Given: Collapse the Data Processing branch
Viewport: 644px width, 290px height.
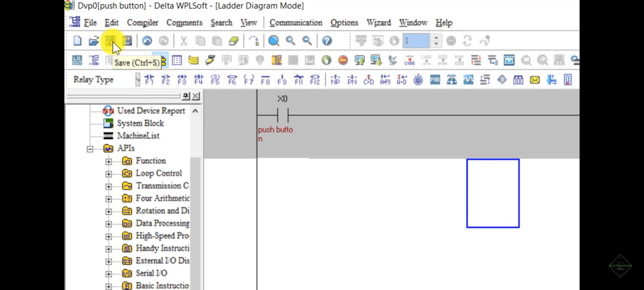Looking at the screenshot, I should click(x=108, y=223).
